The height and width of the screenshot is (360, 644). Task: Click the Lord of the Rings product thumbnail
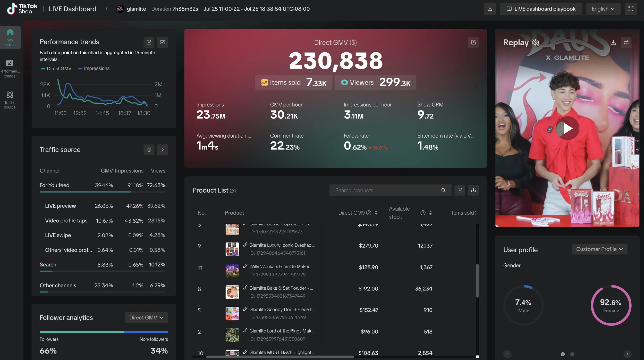232,335
